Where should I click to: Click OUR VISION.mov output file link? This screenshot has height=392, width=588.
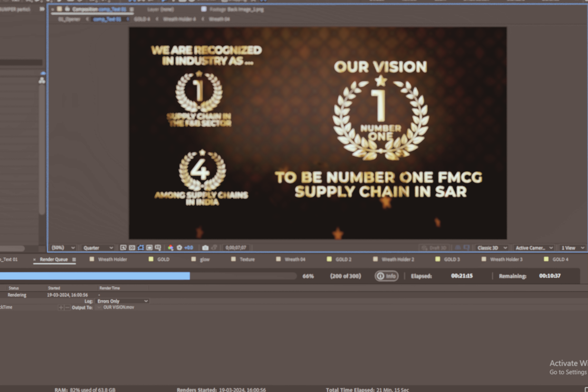pos(119,307)
